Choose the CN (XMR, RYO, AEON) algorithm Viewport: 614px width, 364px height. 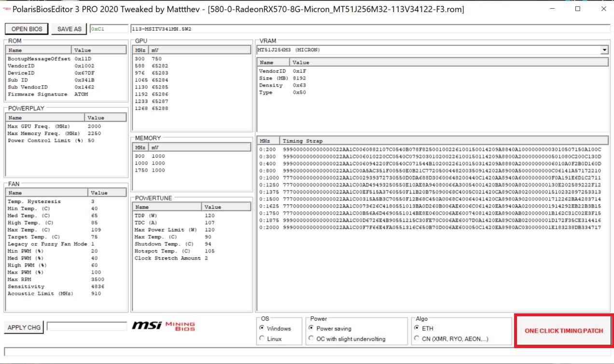click(x=417, y=339)
